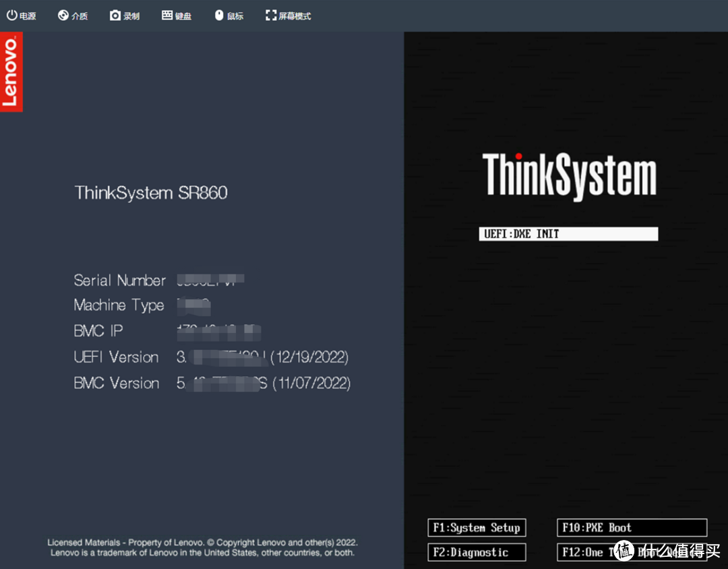Image resolution: width=728 pixels, height=569 pixels.
Task: Select F10:PXE Boot button
Action: point(632,528)
